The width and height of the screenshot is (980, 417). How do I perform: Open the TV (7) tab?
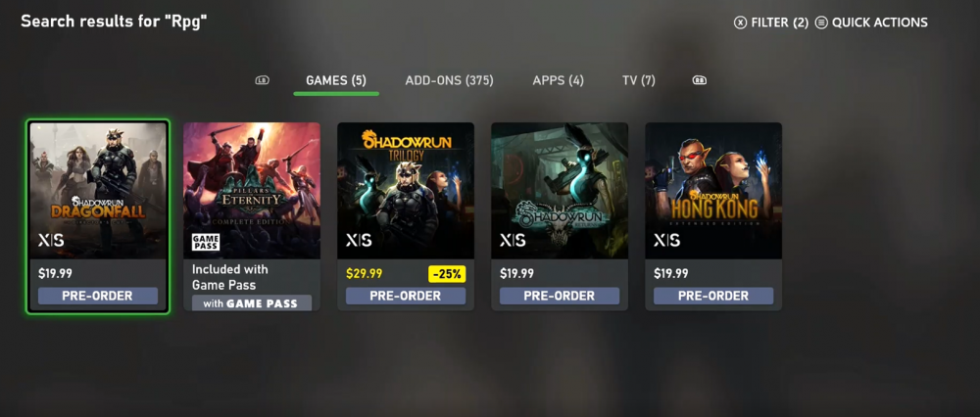tap(639, 80)
